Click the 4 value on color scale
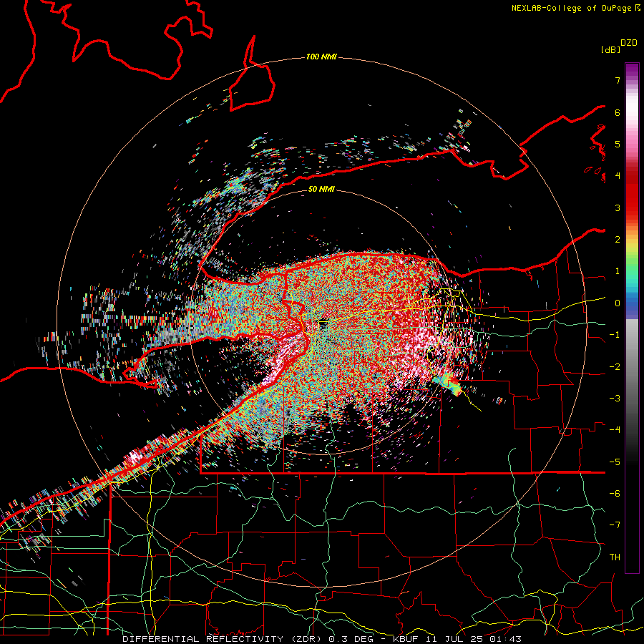This screenshot has width=644, height=644. click(618, 176)
